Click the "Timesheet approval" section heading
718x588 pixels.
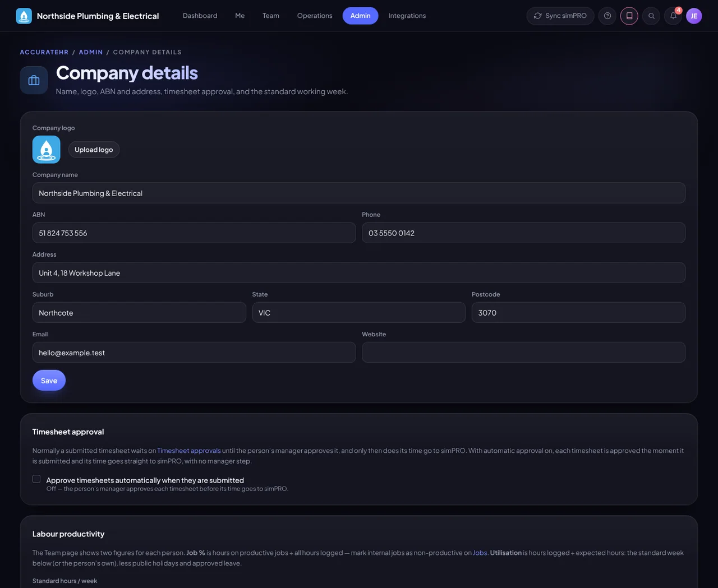(68, 432)
